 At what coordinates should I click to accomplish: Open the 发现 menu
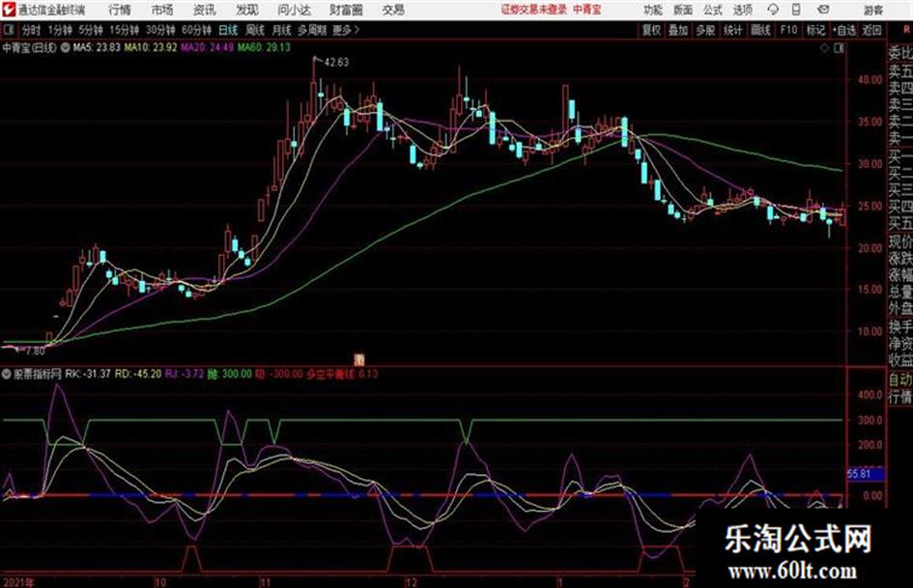pos(247,10)
